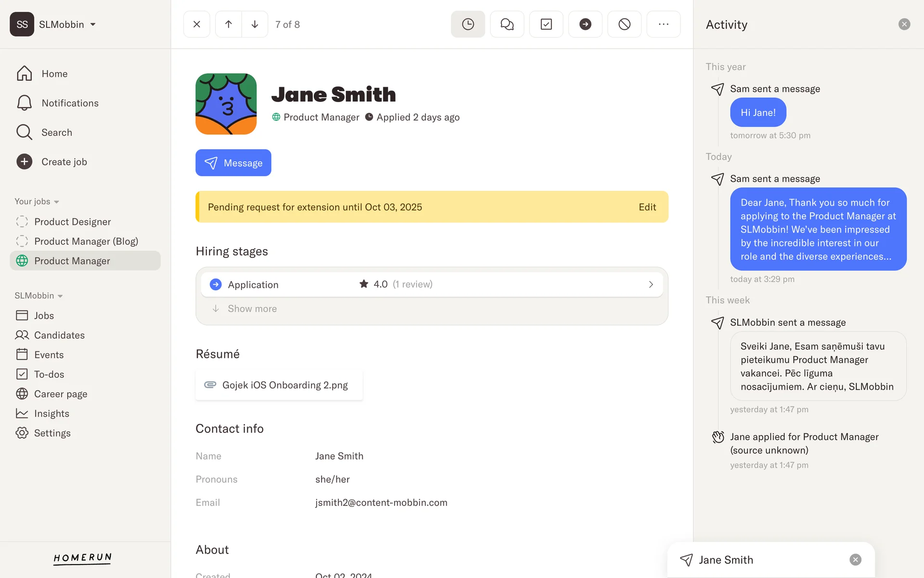This screenshot has width=924, height=578.
Task: Click the blue Message button
Action: [x=233, y=163]
